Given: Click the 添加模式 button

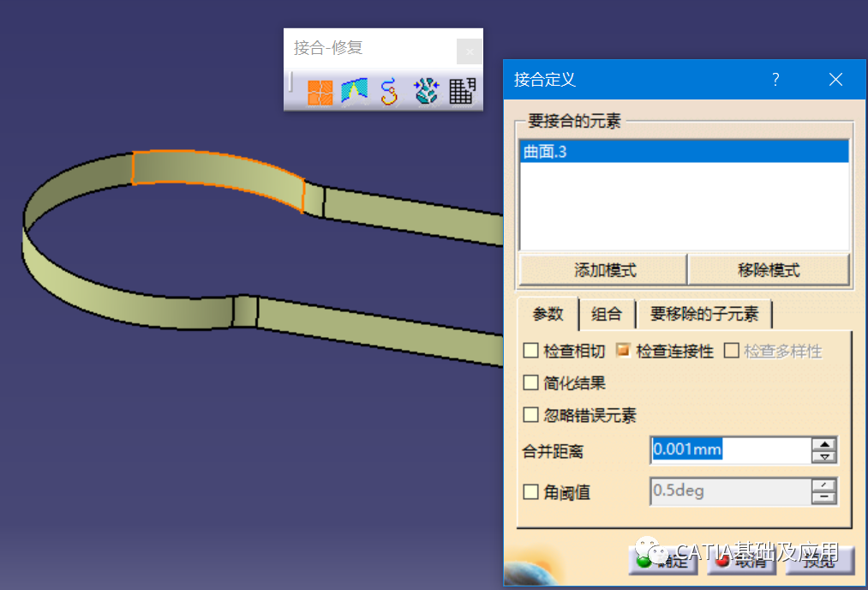Looking at the screenshot, I should 603,270.
